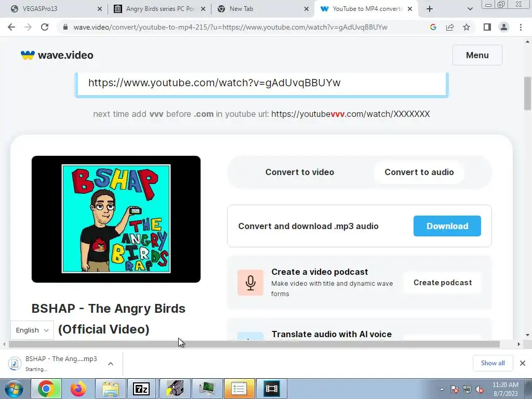Click scroll right arrow on horizontal scrollbar
The width and height of the screenshot is (532, 399).
(519, 344)
